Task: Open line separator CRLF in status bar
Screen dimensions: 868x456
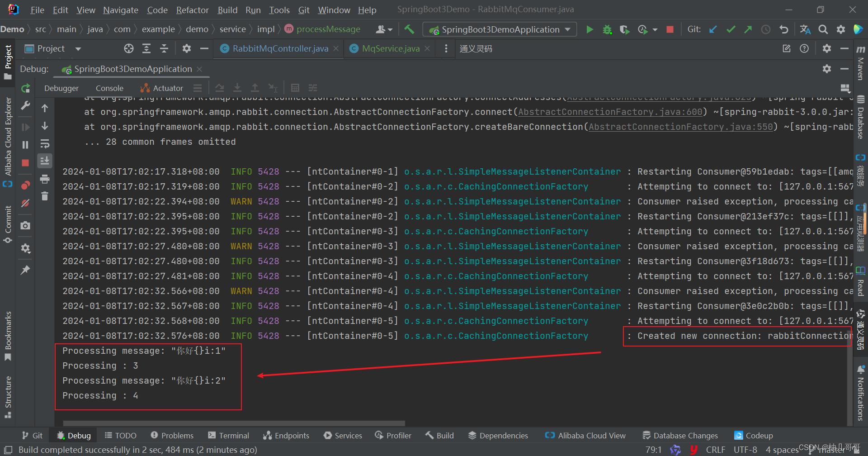Action: pyautogui.click(x=716, y=450)
